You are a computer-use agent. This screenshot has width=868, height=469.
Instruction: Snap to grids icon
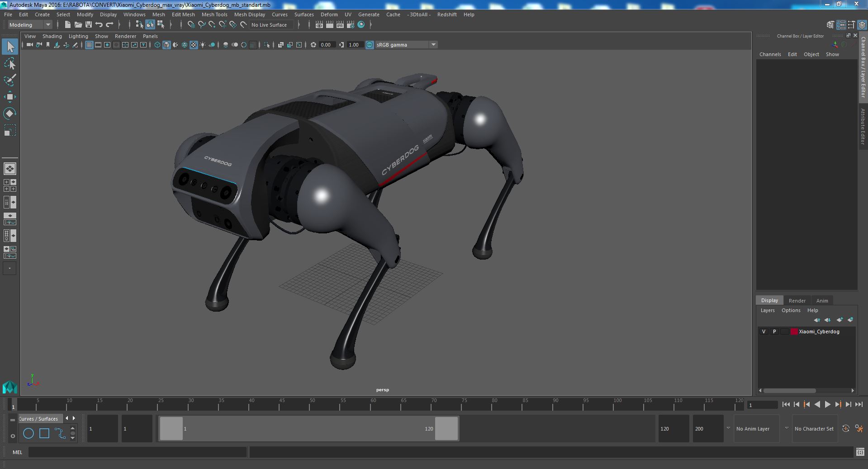[191, 25]
